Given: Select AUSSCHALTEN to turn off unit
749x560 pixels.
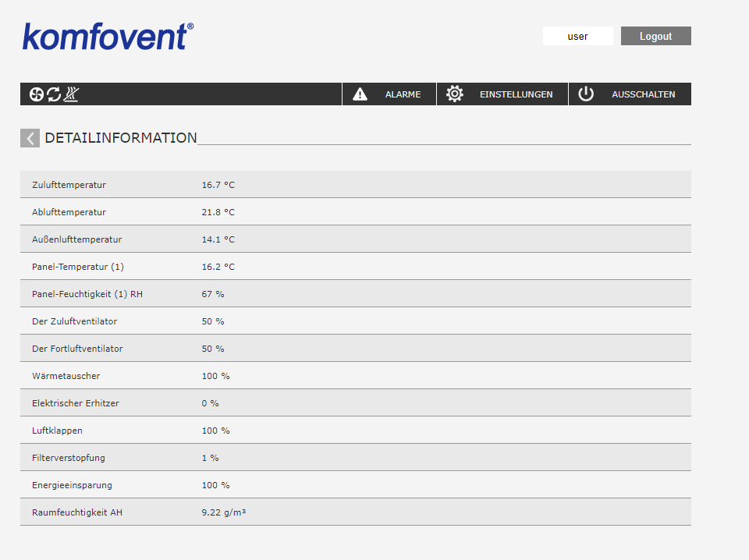Looking at the screenshot, I should (630, 94).
